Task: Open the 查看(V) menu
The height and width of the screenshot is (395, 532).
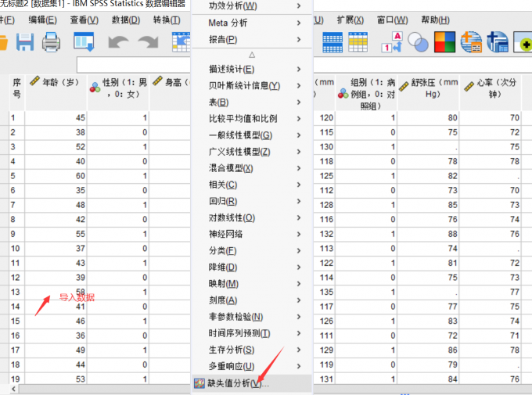Action: tap(84, 20)
